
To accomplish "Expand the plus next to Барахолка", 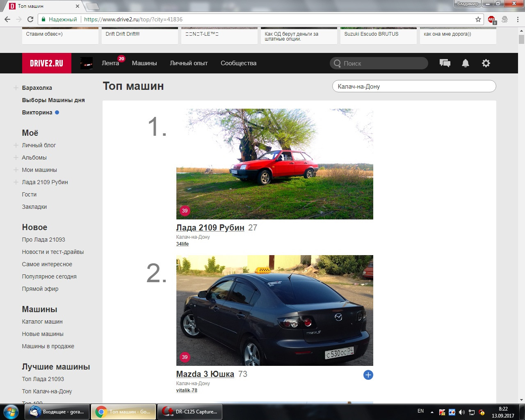I will click(x=16, y=88).
